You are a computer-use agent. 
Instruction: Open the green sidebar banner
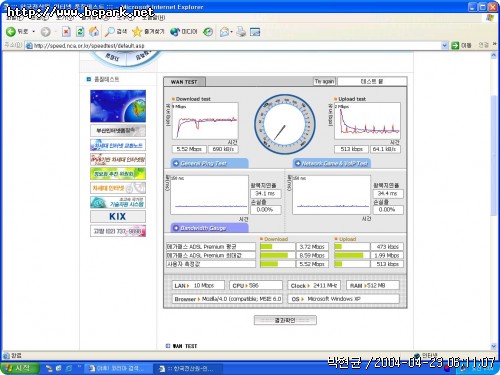(118, 173)
